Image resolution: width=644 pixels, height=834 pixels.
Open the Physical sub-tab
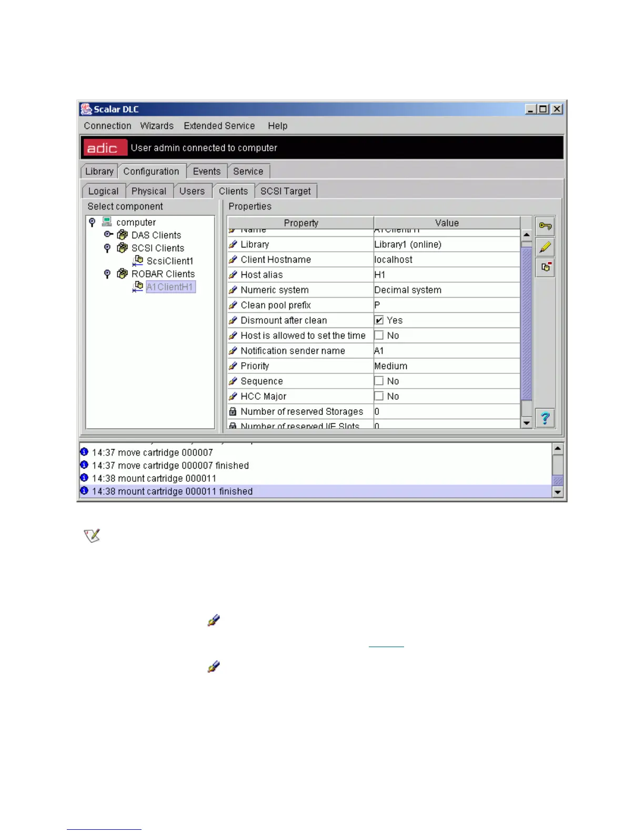pos(149,191)
